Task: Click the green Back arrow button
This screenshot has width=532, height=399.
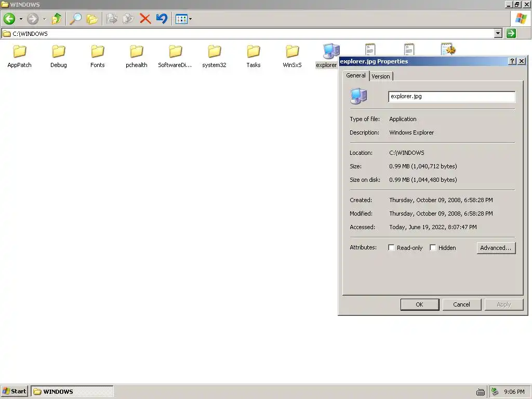Action: tap(9, 19)
